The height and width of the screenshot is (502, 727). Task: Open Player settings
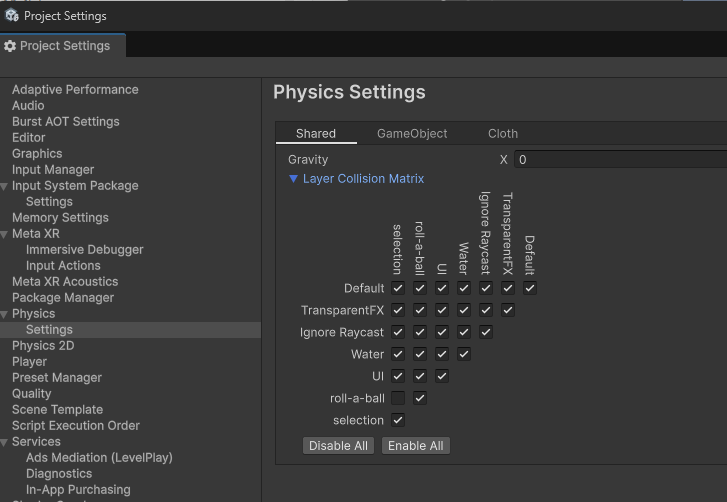[29, 362]
